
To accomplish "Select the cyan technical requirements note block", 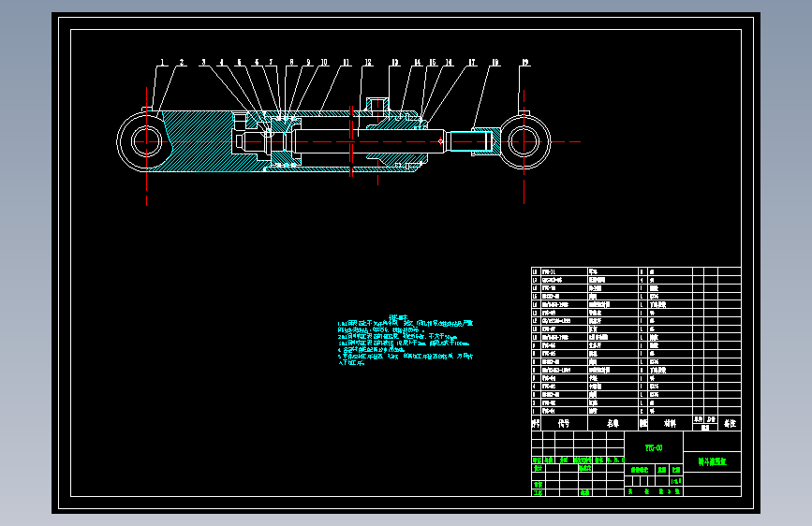I will coord(405,340).
